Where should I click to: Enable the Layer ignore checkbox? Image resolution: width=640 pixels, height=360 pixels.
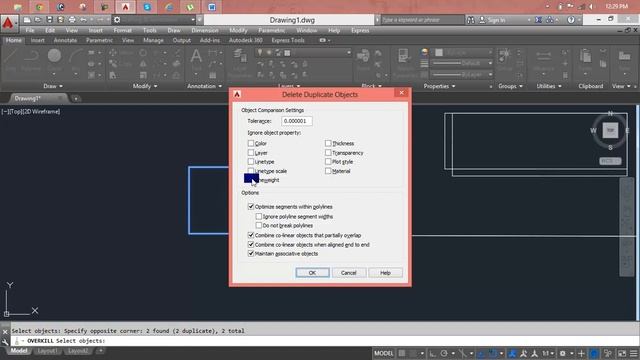point(251,153)
